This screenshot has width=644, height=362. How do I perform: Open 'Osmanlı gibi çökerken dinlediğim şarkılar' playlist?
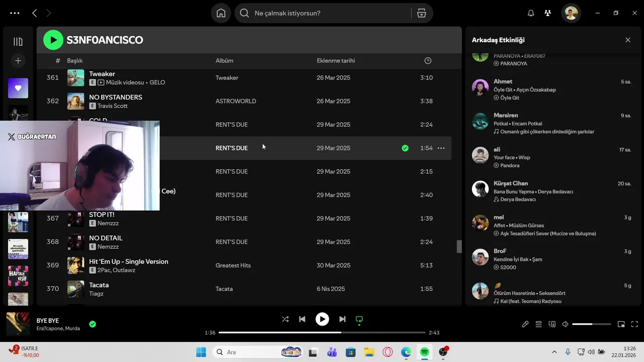547,132
